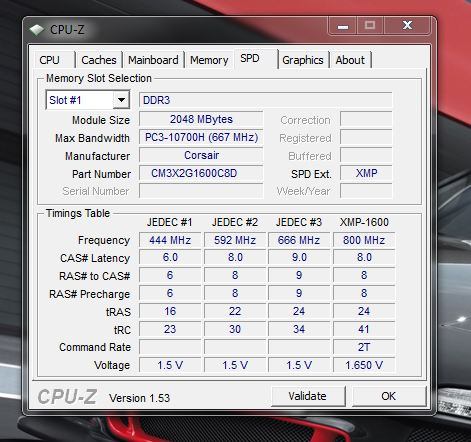
Task: Click the Version 1.53 label
Action: click(139, 398)
